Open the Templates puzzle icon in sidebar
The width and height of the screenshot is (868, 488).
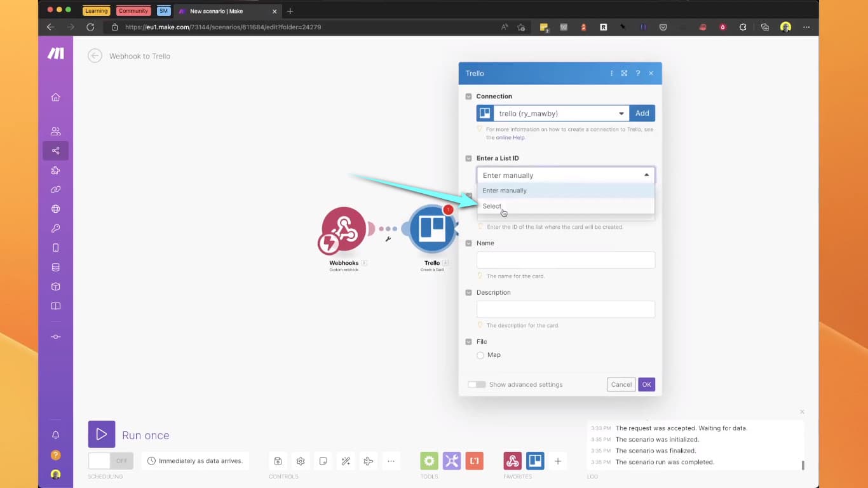pyautogui.click(x=55, y=170)
